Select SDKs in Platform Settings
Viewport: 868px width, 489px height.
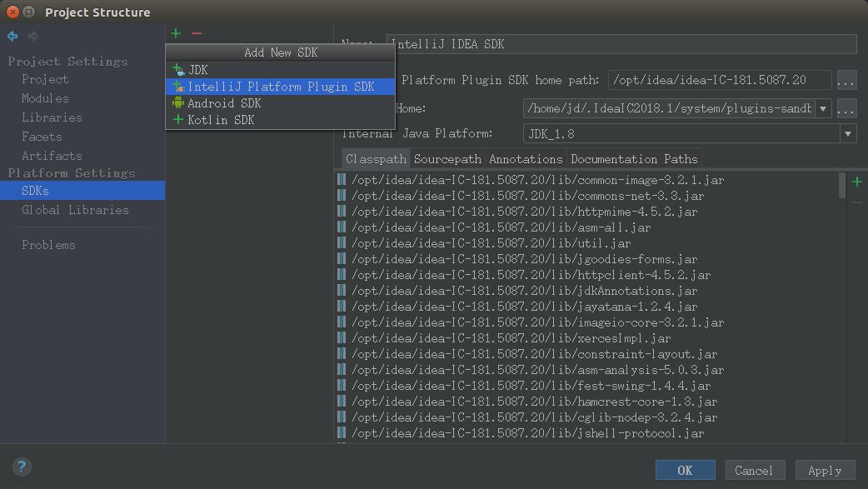[82, 191]
